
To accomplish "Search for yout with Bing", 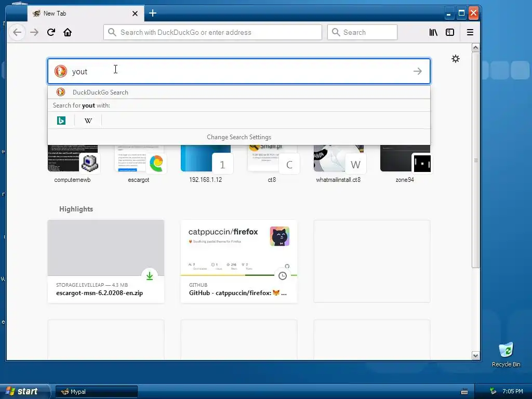I will (x=61, y=121).
